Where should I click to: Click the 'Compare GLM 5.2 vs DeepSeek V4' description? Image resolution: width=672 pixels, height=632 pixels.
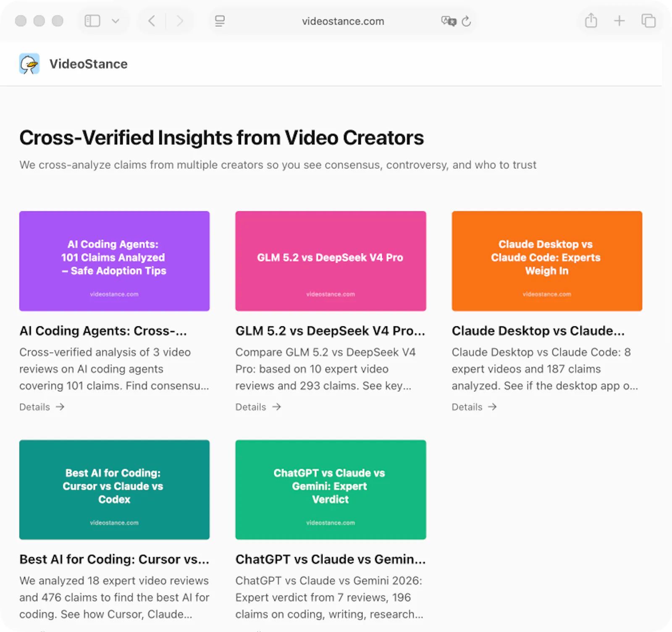click(x=325, y=369)
